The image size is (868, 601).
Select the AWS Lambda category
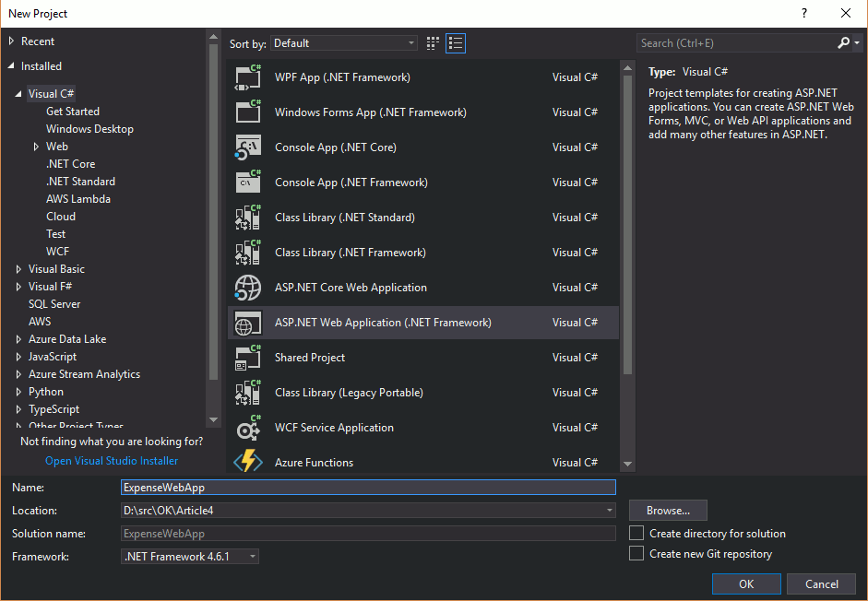point(77,199)
